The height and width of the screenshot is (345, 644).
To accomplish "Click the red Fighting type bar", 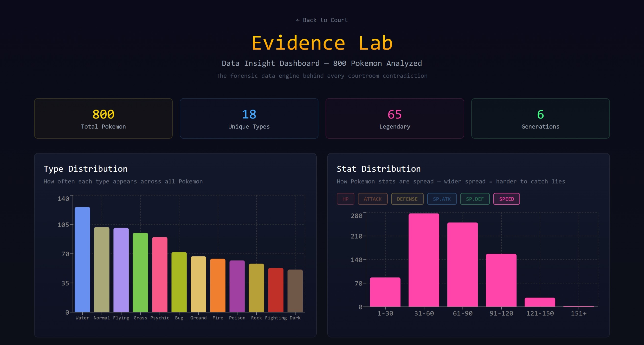I will coord(275,290).
